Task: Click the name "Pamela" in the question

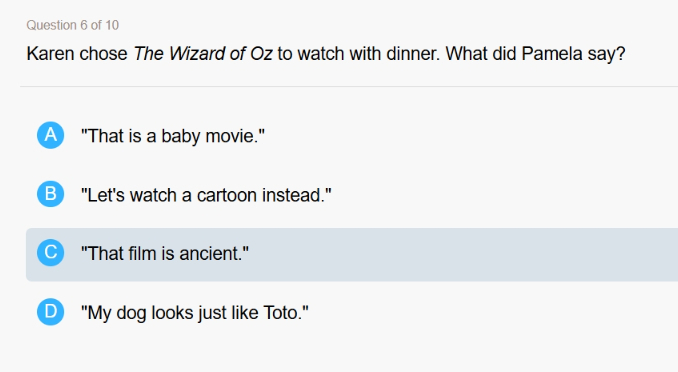Action: [552, 54]
